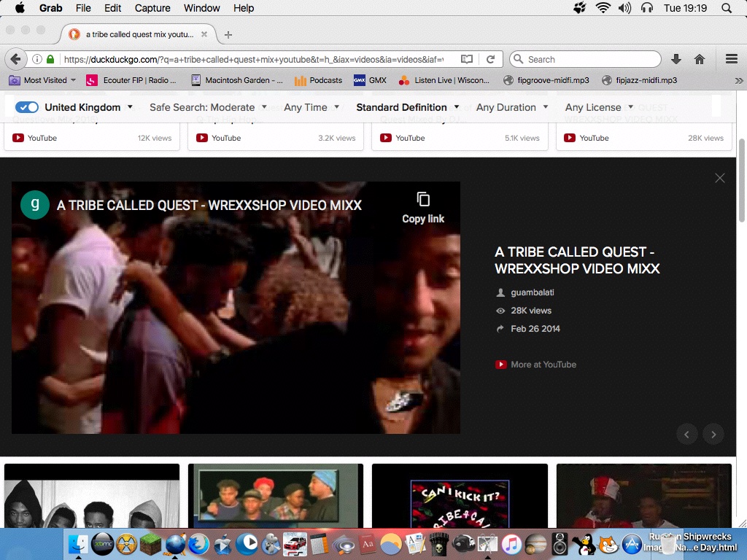Open the downloads arrow icon

point(676,59)
